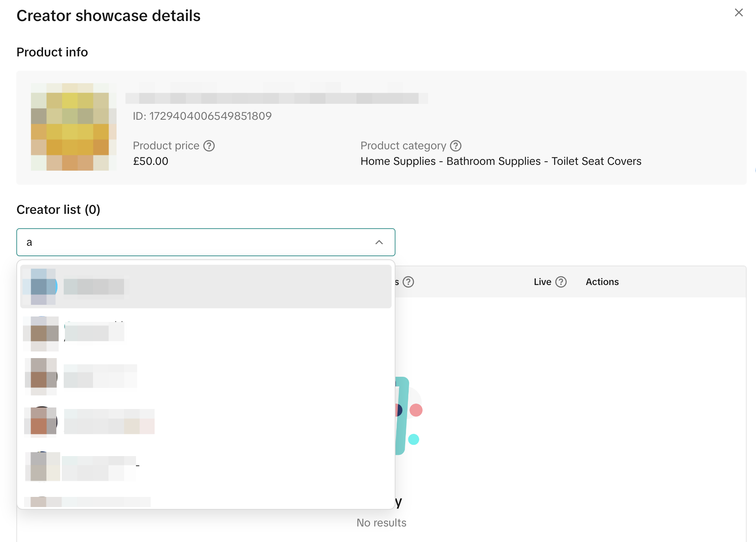Pick the partially visible last creator option
Screen dimensions: 756x542
[206, 502]
